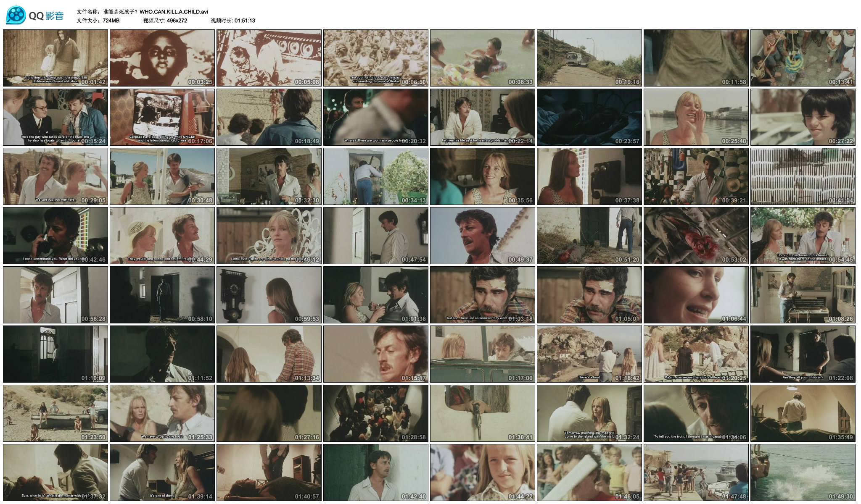Viewport: 861px width, 504px height.
Task: Click the sea splash thumbnail at 01:49:30
Action: [x=803, y=472]
